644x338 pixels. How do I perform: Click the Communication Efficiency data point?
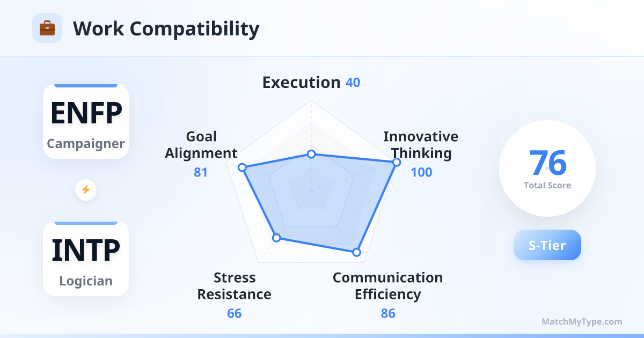pos(356,252)
